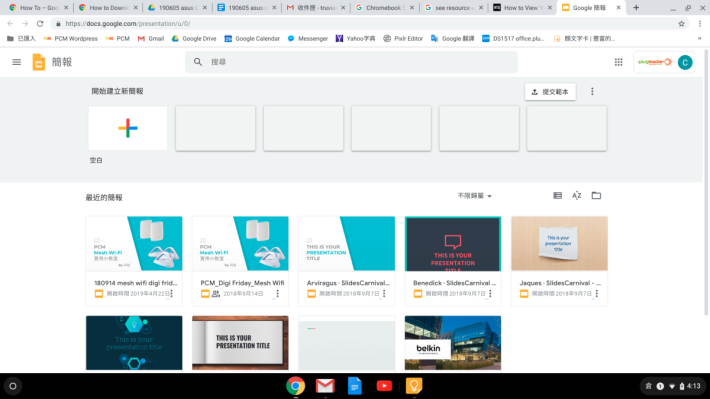
Task: Open the Messenger bookmark
Action: 307,38
